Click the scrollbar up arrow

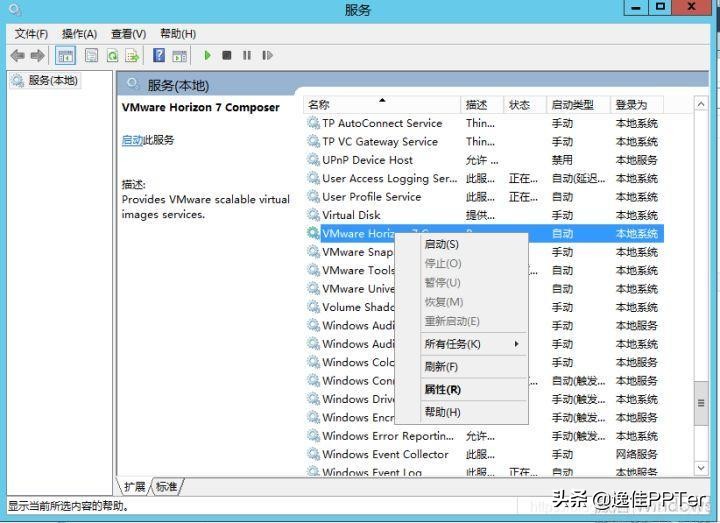point(701,105)
